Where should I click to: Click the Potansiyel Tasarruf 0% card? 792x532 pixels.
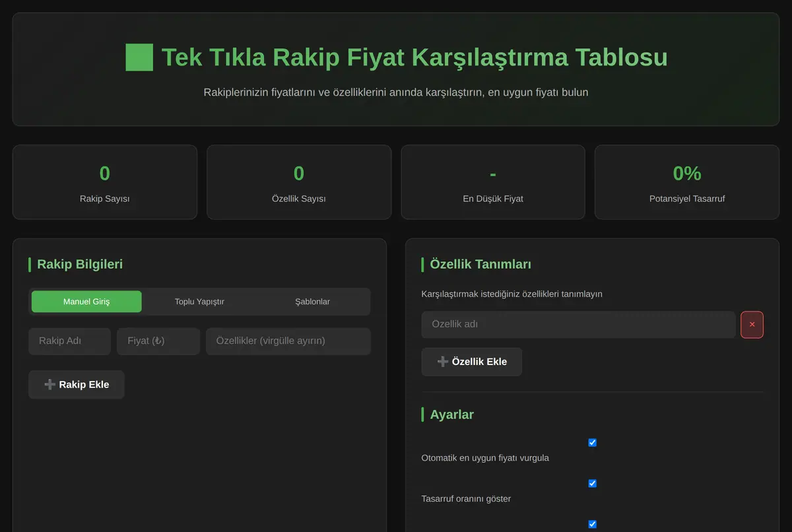pos(687,182)
